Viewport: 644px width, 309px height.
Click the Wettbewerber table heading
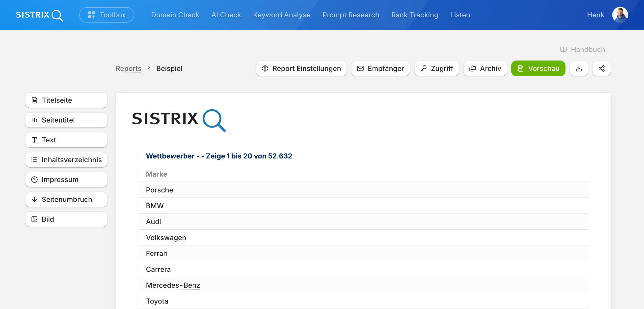tap(219, 156)
